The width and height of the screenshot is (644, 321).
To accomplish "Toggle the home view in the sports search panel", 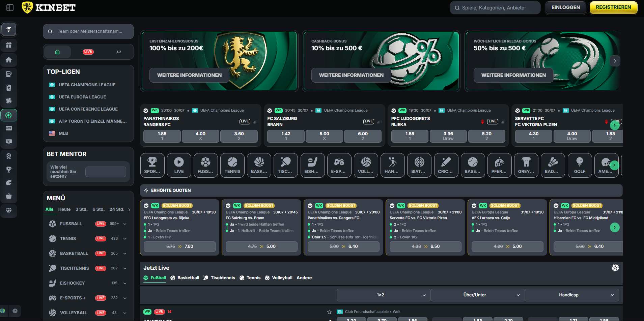I will pos(57,52).
